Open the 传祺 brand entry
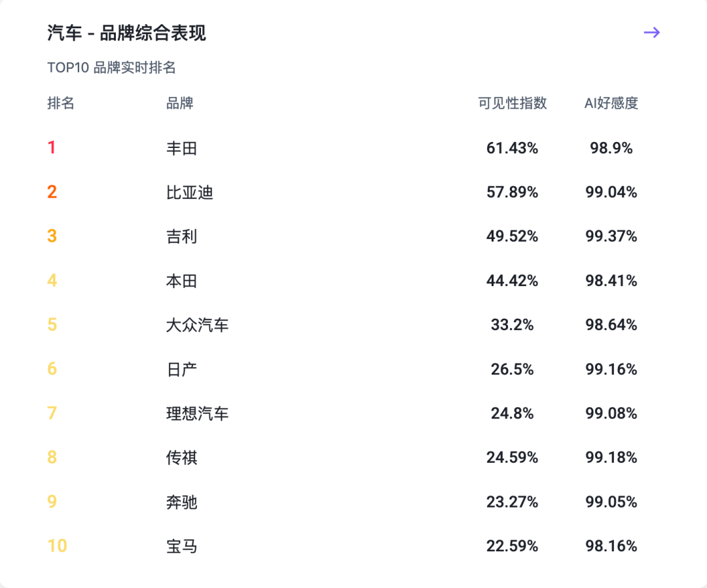Viewport: 707px width, 588px height. click(x=181, y=458)
